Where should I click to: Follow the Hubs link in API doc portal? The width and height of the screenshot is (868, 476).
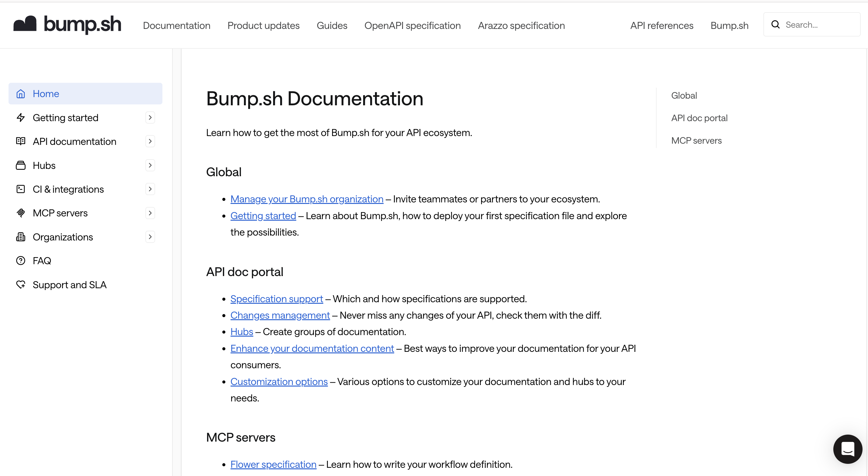click(x=241, y=332)
